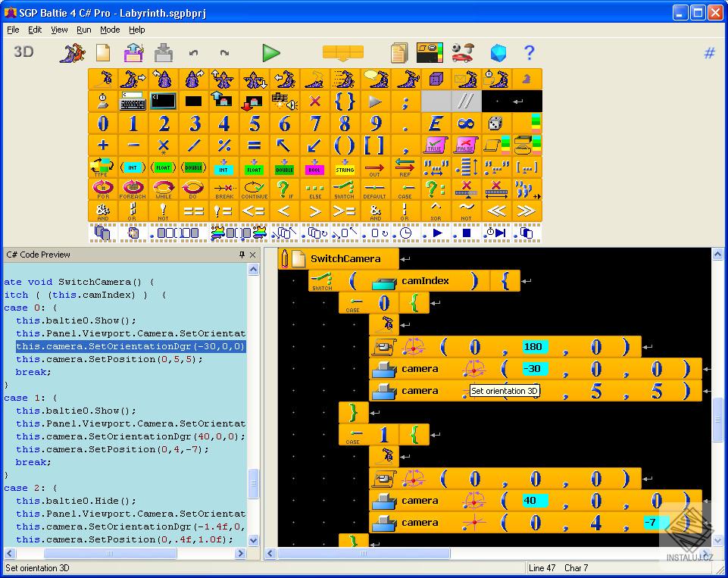728x578 pixels.
Task: Open the View menu
Action: click(59, 30)
